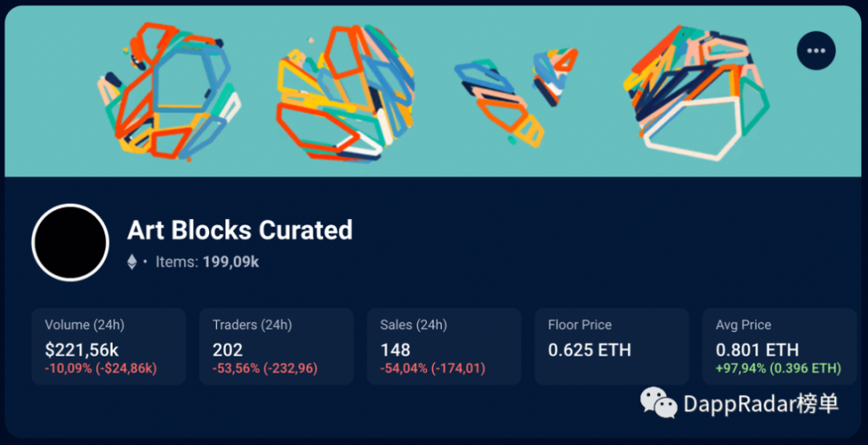Open the three-dot more options menu
The width and height of the screenshot is (868, 445).
pos(816,50)
